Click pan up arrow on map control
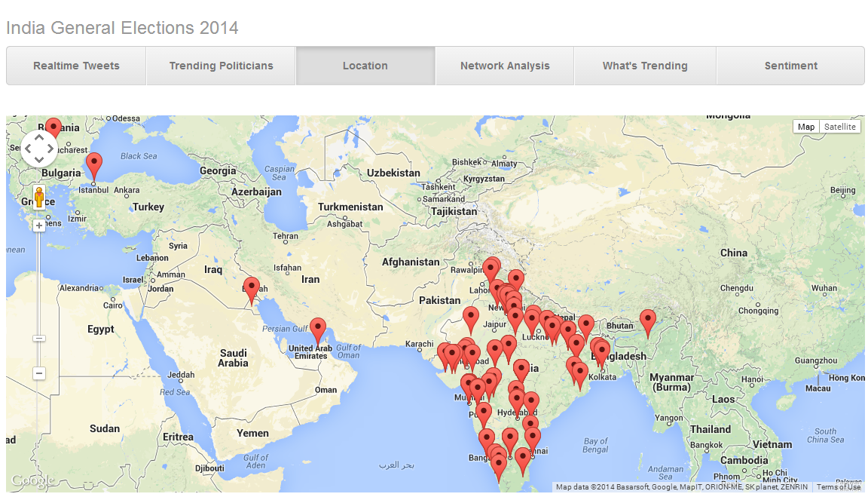868x497 pixels. (x=38, y=137)
